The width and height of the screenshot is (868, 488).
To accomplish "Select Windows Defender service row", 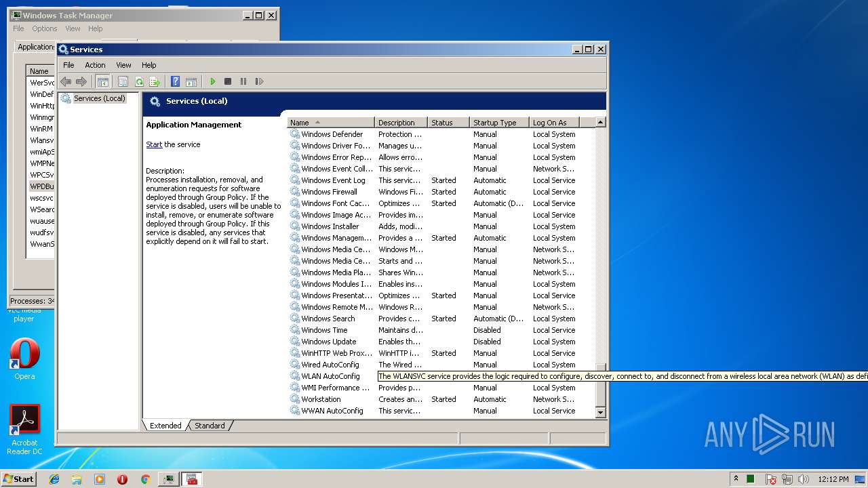I will (x=441, y=134).
